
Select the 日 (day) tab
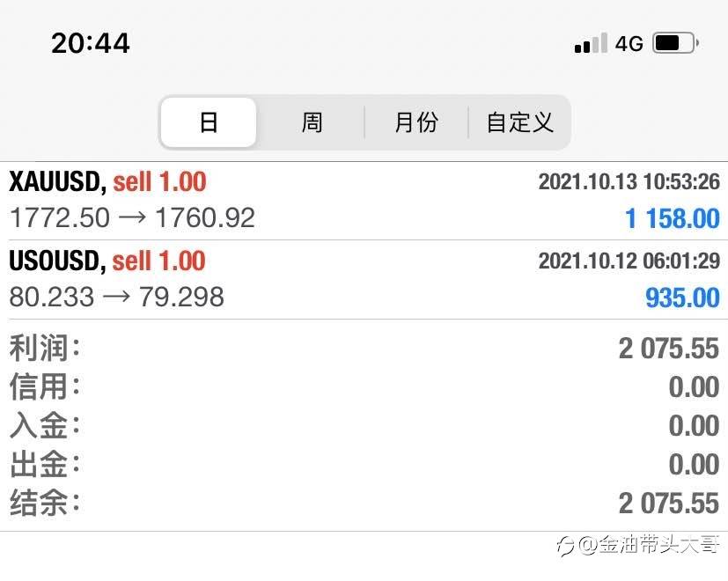209,122
